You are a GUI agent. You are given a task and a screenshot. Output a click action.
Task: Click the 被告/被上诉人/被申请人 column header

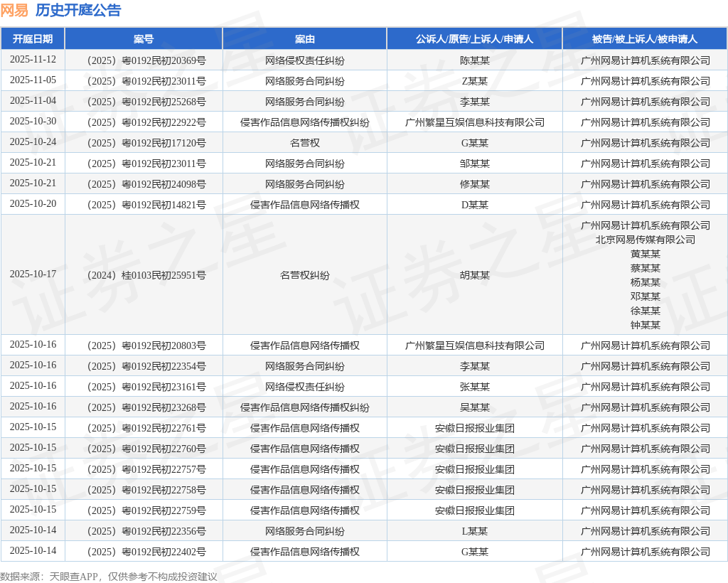tap(645, 39)
